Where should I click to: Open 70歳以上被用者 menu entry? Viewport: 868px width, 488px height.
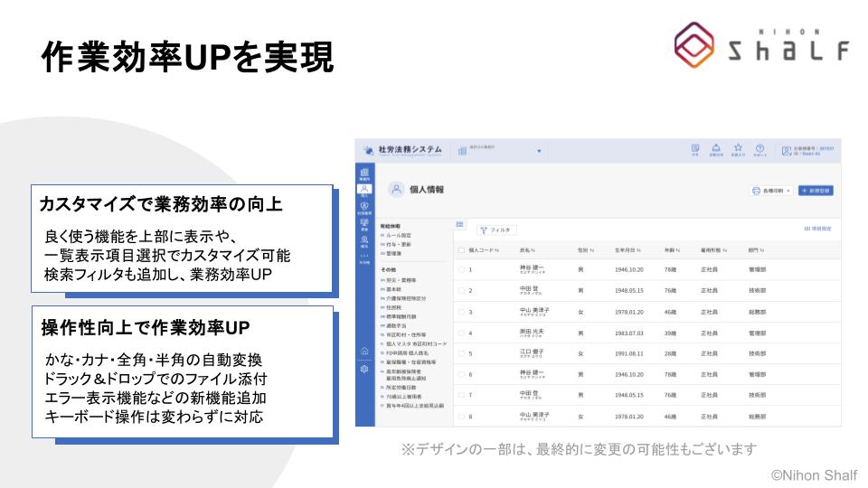coord(404,396)
